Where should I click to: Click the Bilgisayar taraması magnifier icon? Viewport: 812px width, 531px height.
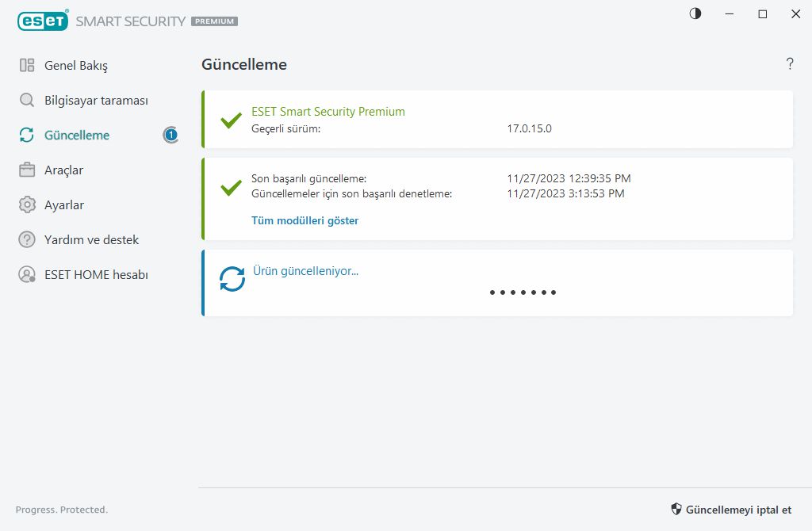click(27, 101)
